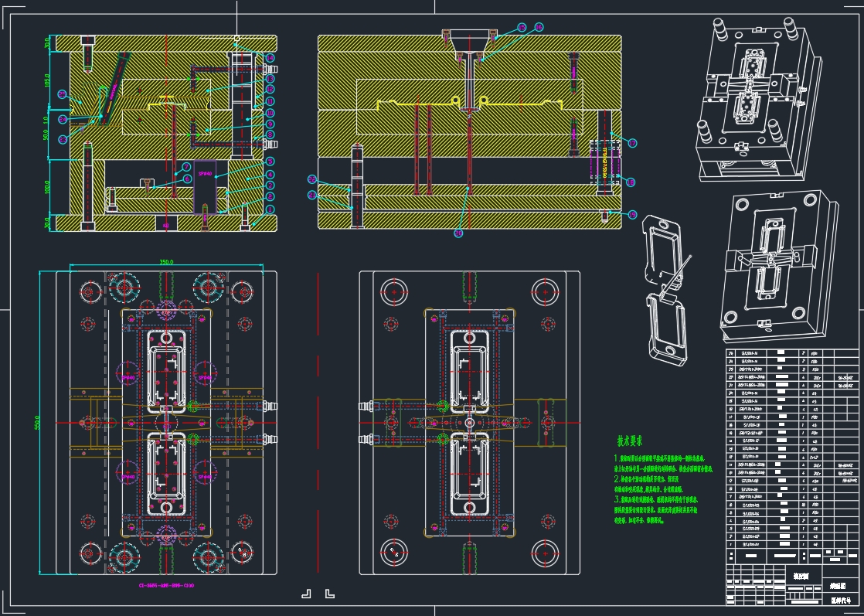Select part balloon number 12
Screen dimensions: 864x616
coord(270,89)
